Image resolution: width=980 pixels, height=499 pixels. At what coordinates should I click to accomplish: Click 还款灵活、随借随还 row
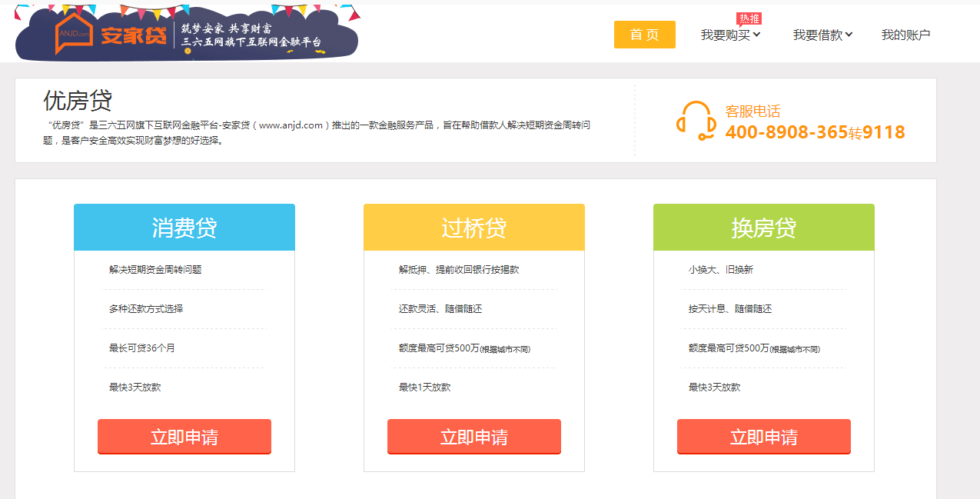click(x=440, y=309)
